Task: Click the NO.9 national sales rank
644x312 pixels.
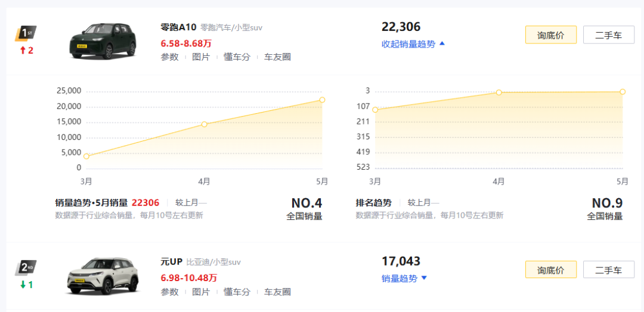Action: pos(607,203)
